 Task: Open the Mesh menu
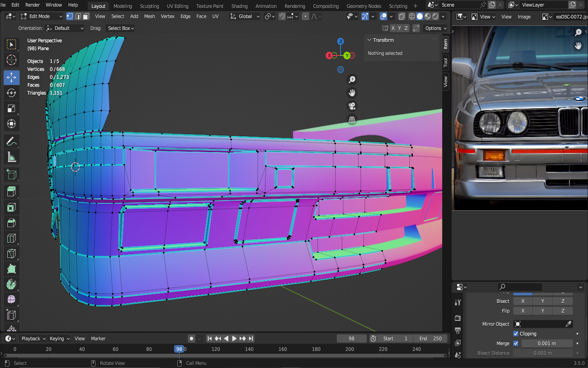(149, 16)
